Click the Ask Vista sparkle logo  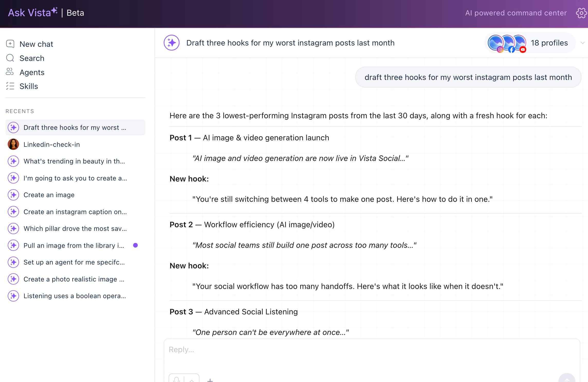coord(54,11)
